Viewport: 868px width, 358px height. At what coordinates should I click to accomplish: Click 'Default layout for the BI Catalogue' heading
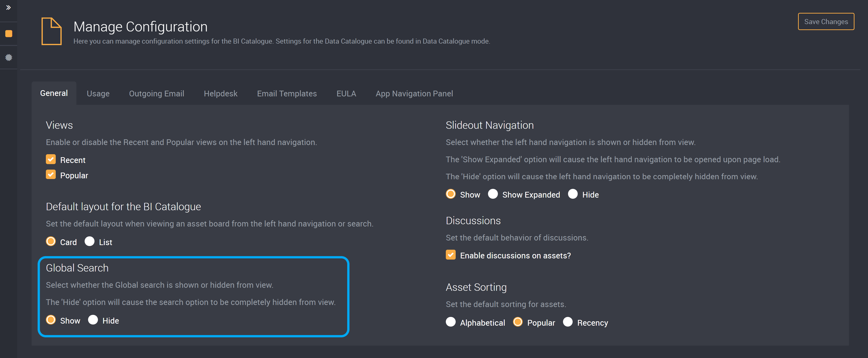coord(123,207)
